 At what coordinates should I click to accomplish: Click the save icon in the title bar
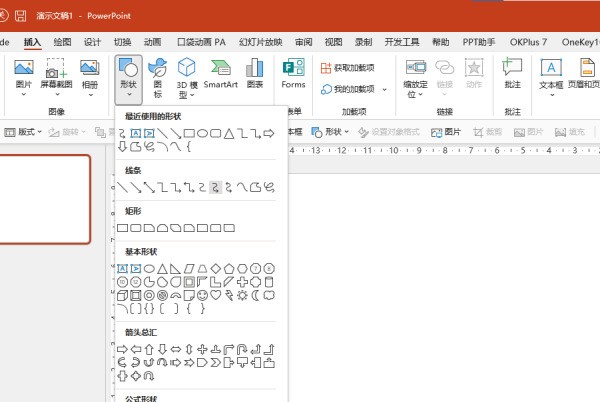(20, 17)
